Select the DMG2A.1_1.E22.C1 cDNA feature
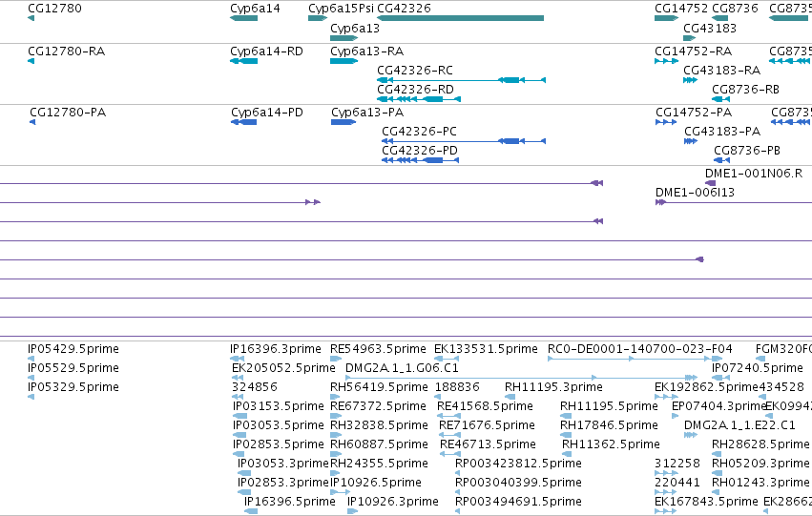This screenshot has height=516, width=812. tap(691, 435)
